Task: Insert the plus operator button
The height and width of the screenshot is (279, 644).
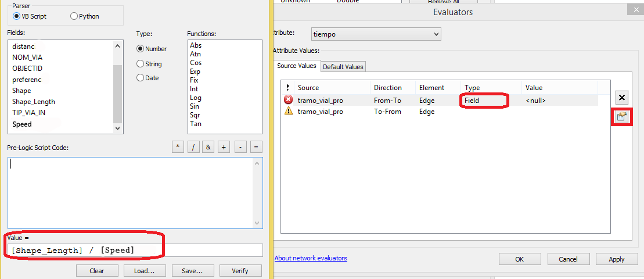Action: click(x=224, y=147)
